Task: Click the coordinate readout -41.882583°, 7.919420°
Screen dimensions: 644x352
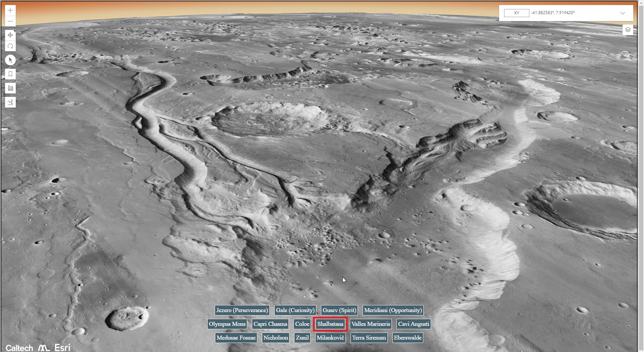Action: (x=553, y=13)
